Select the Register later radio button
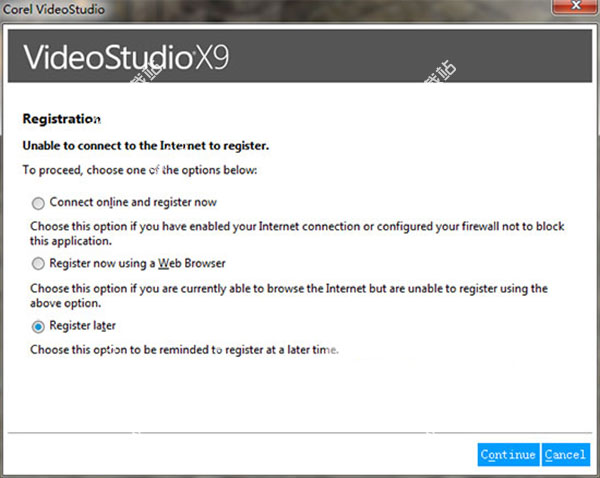 [38, 326]
